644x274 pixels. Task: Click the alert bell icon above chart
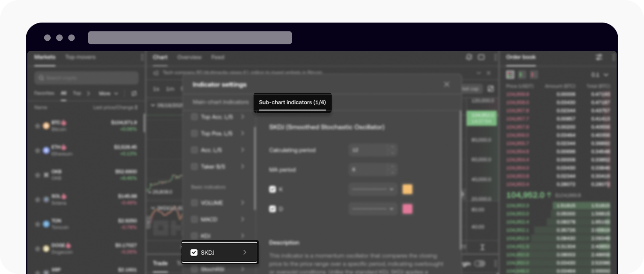click(469, 57)
